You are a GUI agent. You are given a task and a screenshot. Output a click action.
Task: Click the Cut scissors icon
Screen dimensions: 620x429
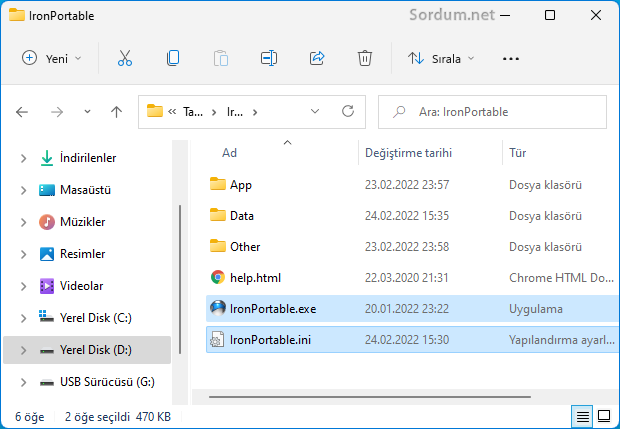[x=125, y=59]
